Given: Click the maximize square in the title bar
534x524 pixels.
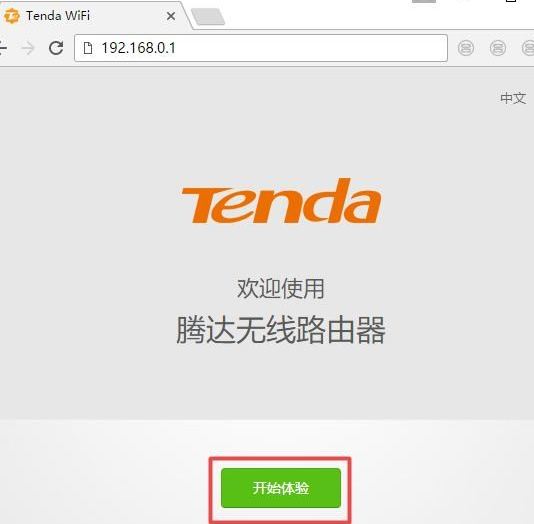Looking at the screenshot, I should (x=511, y=1).
